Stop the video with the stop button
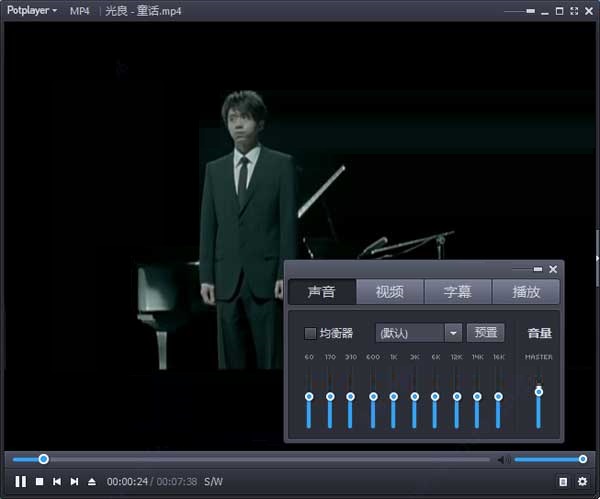600x499 pixels. (39, 481)
